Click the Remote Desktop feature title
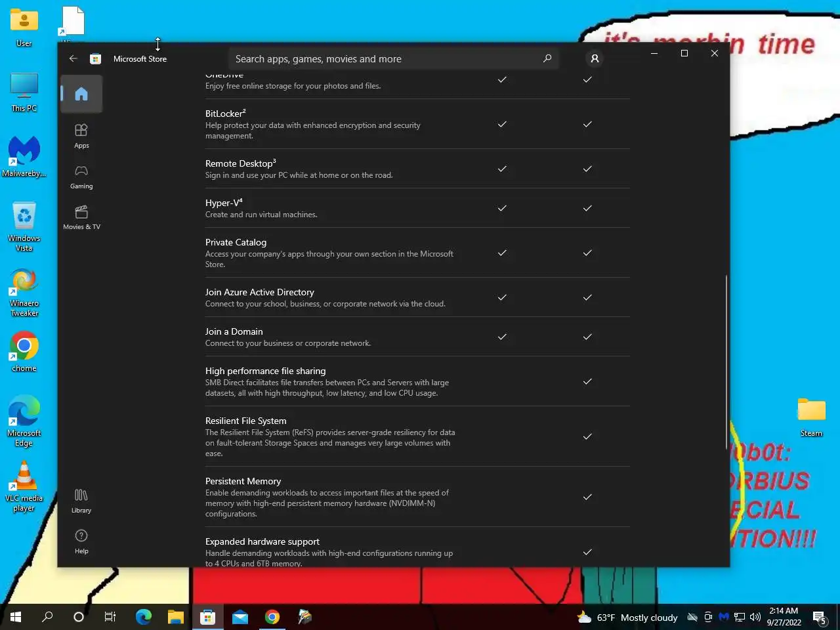This screenshot has height=630, width=840. pyautogui.click(x=240, y=163)
